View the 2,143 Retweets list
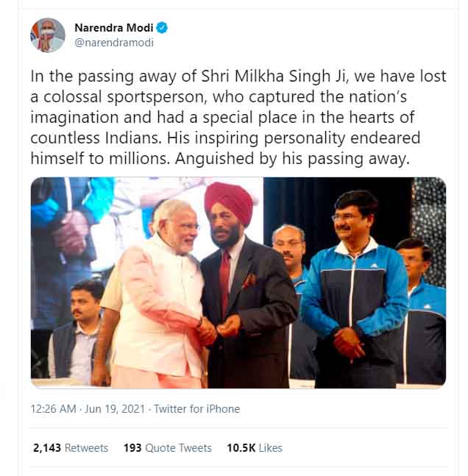The image size is (468, 476). (71, 448)
